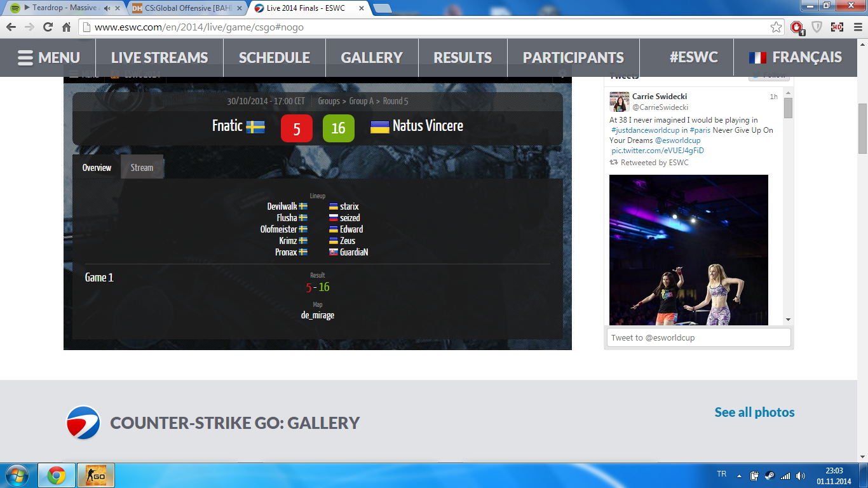Click player Pronax in the lineup
This screenshot has width=868, height=488.
[x=286, y=252]
